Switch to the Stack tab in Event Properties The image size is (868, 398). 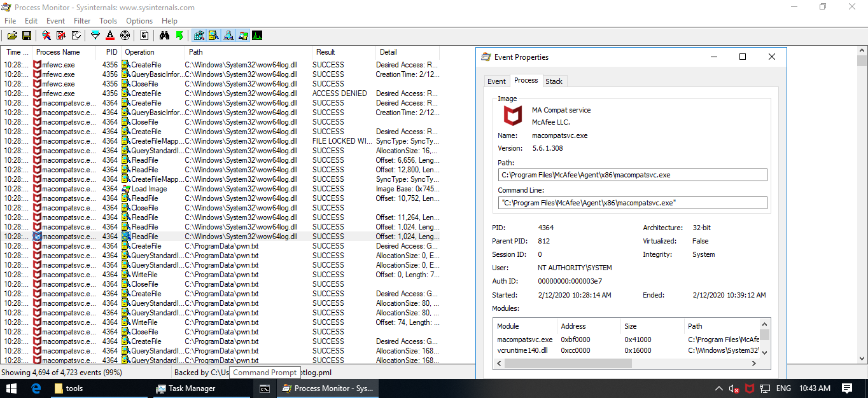coord(554,81)
